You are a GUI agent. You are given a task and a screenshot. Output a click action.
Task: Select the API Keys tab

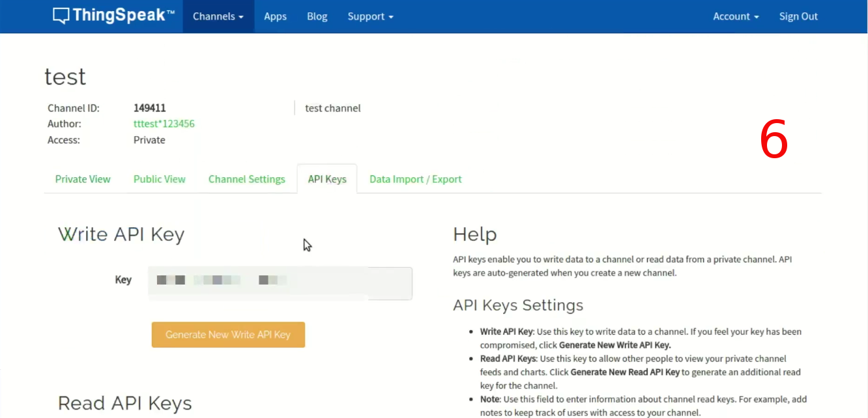click(x=327, y=179)
